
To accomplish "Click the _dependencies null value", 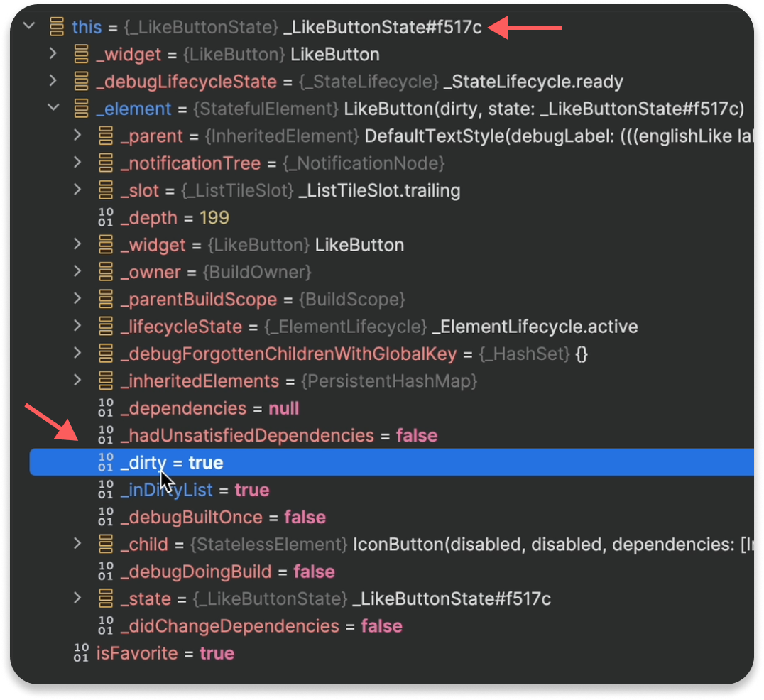I will coord(283,408).
